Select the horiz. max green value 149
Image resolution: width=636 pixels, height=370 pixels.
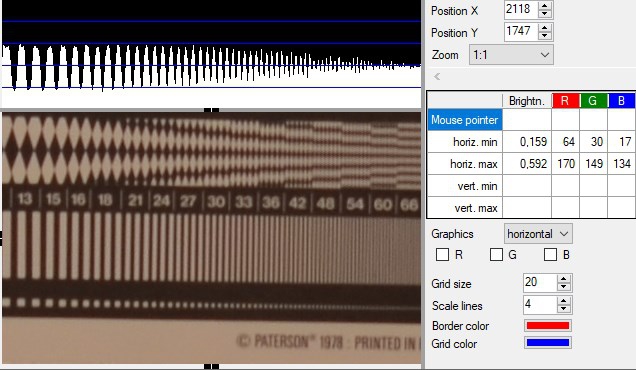[593, 164]
